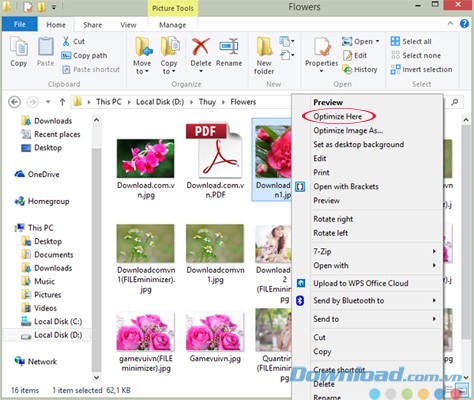Open Local Disk (D:) in navigation pane
474x400 pixels.
(x=51, y=335)
